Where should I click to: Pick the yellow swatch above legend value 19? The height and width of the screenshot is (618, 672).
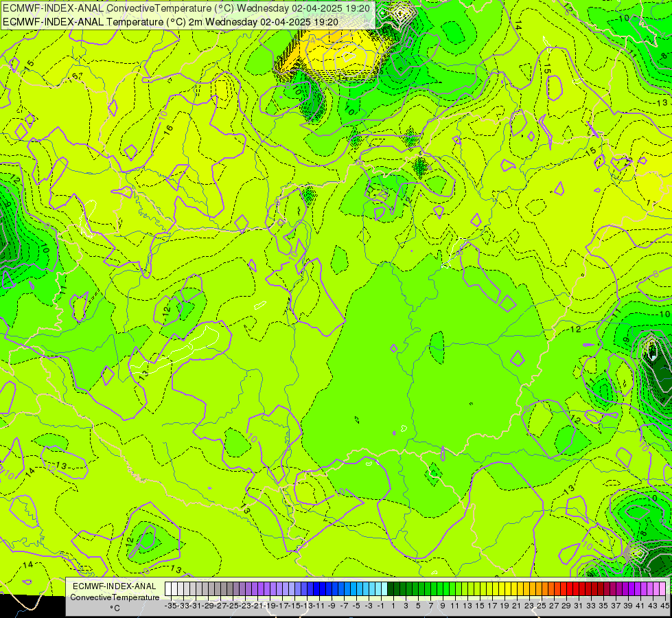coord(502,588)
